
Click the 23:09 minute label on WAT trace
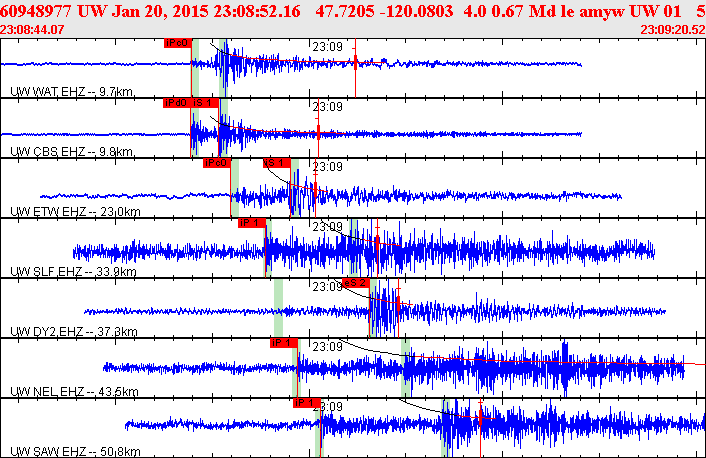pyautogui.click(x=328, y=47)
